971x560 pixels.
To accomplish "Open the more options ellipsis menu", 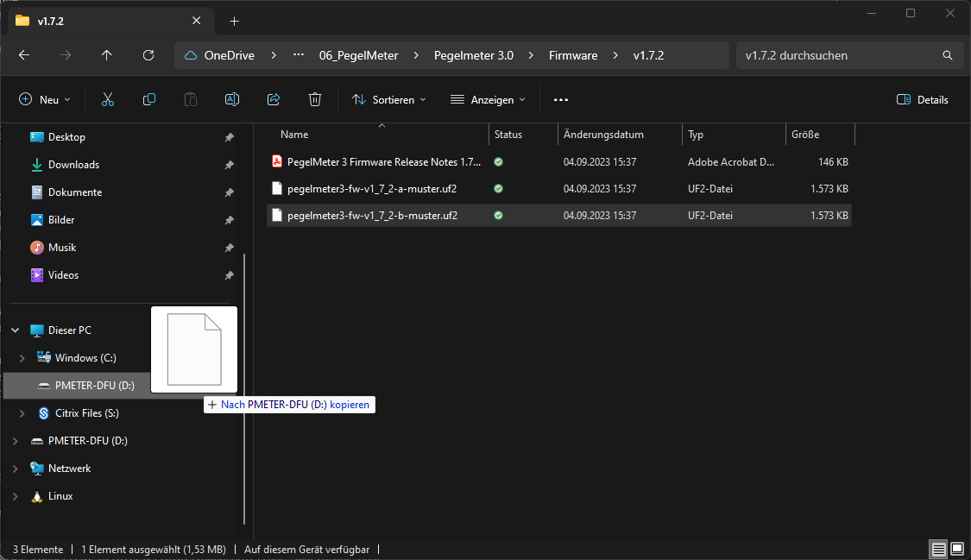I will [x=561, y=99].
